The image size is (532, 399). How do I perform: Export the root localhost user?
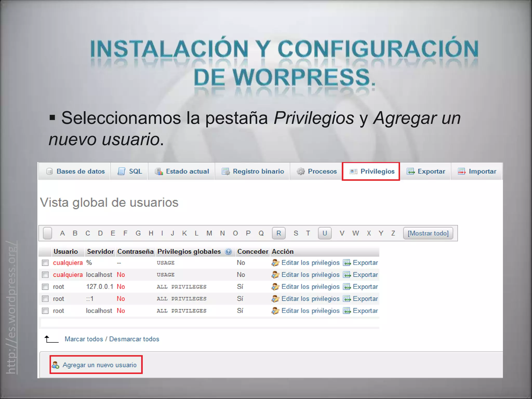point(365,311)
